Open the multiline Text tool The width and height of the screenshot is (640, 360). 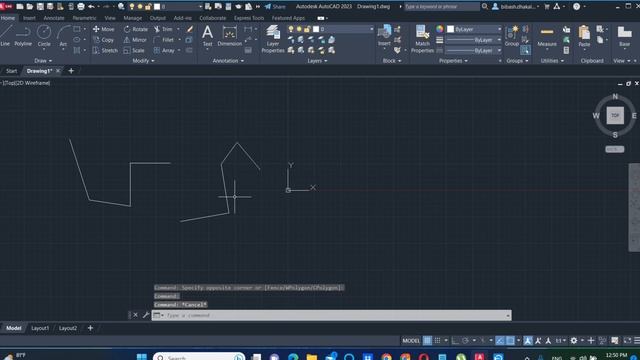[x=207, y=35]
